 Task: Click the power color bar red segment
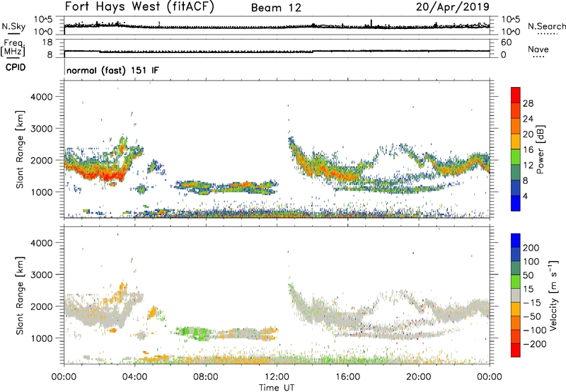(x=516, y=95)
